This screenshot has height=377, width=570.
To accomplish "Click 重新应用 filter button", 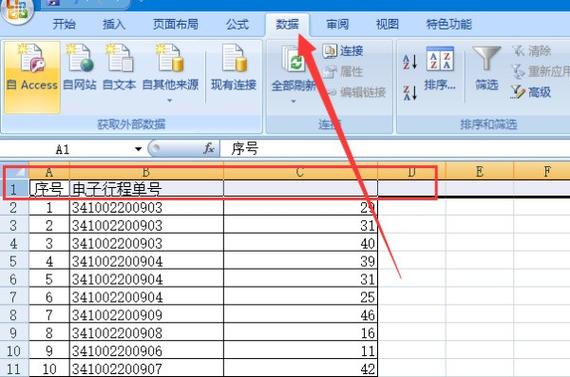I will click(x=540, y=72).
